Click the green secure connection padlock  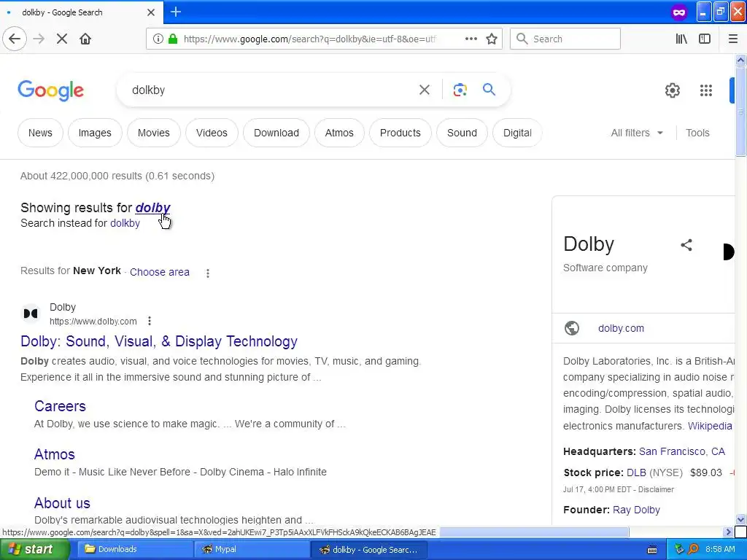(x=173, y=39)
